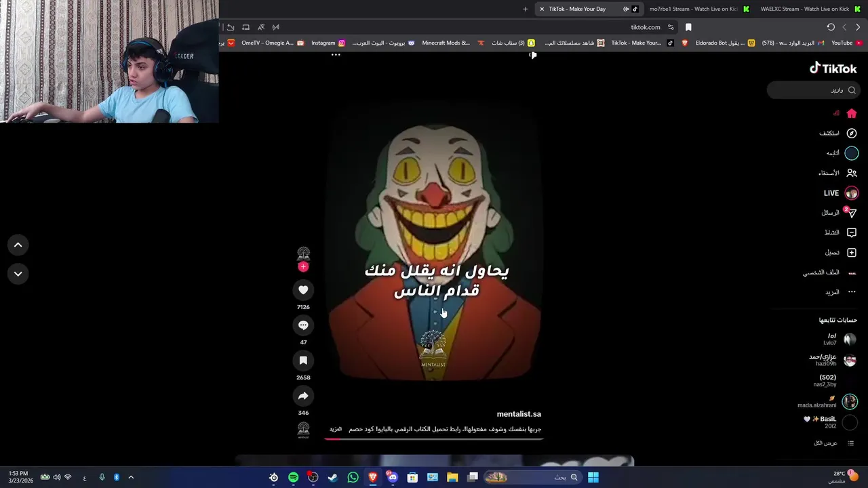Share the video using arrow icon (346)
Viewport: 868px width, 488px height.
(303, 396)
